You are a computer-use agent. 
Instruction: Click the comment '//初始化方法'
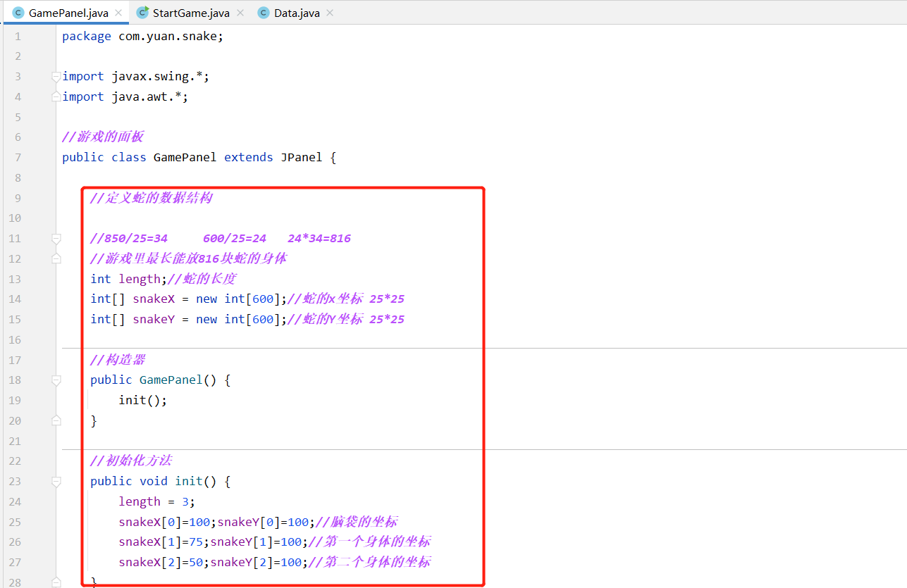coord(131,461)
